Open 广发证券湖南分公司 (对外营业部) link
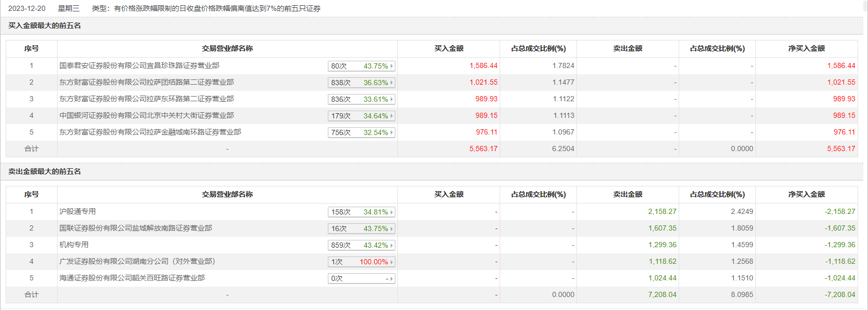The height and width of the screenshot is (310, 868). (x=137, y=261)
